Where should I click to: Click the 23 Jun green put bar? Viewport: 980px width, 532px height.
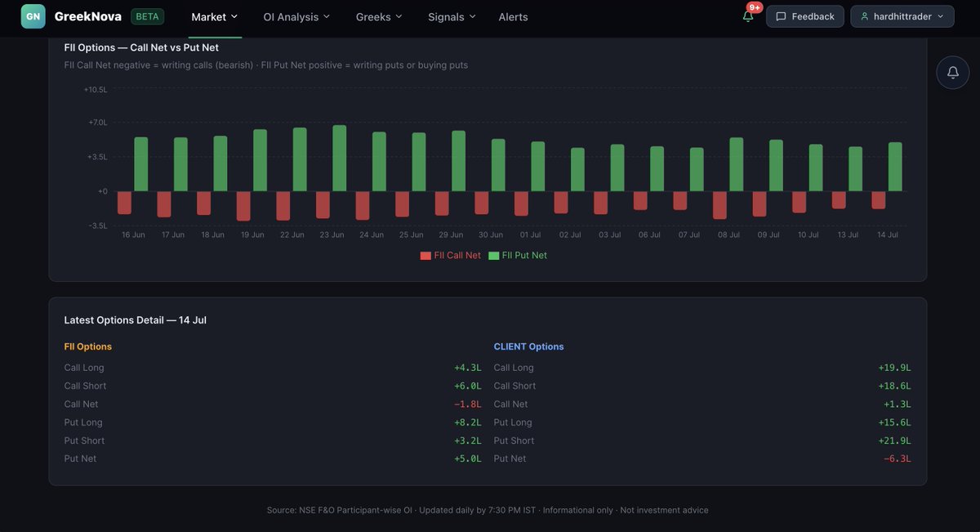pyautogui.click(x=339, y=159)
